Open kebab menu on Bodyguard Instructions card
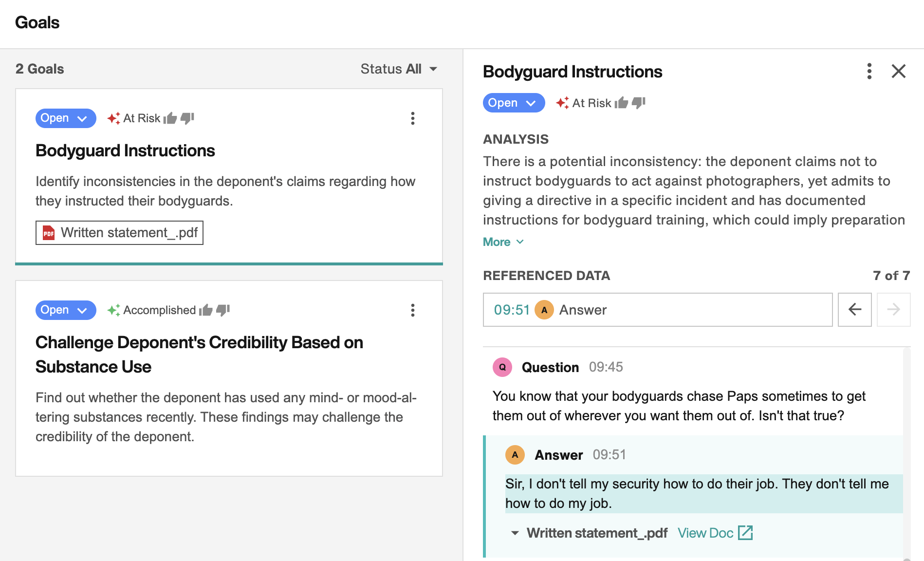The image size is (924, 561). tap(413, 118)
